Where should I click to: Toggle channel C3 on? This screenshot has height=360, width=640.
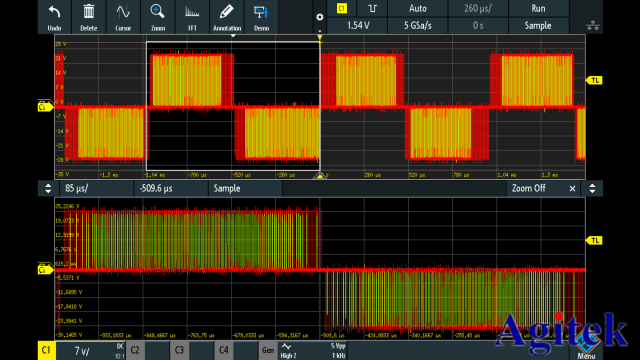click(179, 350)
